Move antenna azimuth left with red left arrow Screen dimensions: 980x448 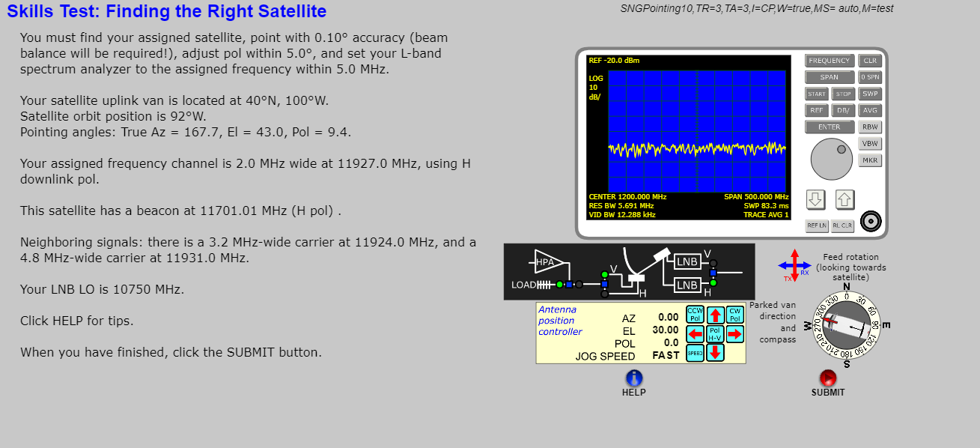tap(696, 333)
